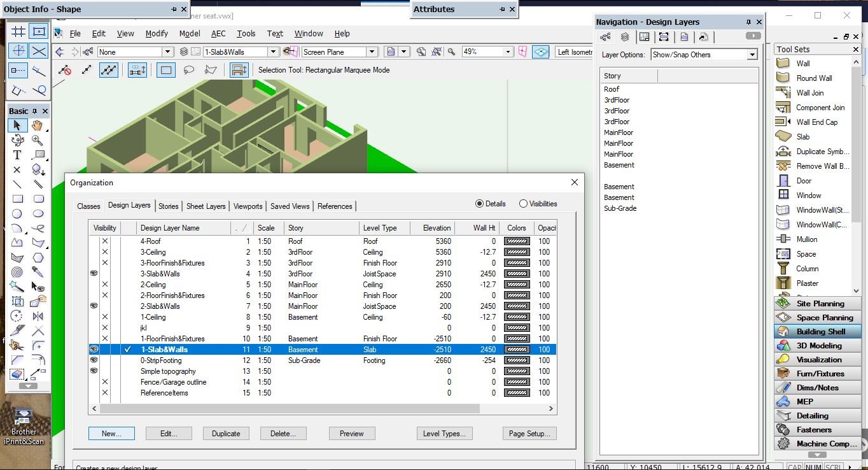The height and width of the screenshot is (470, 868).
Task: Switch to the Sheet Layers tab
Action: [x=206, y=206]
